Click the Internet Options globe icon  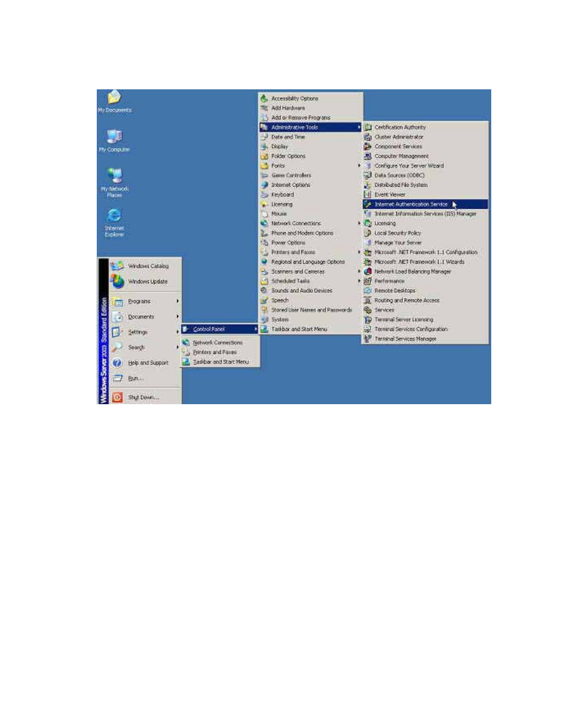pos(264,185)
